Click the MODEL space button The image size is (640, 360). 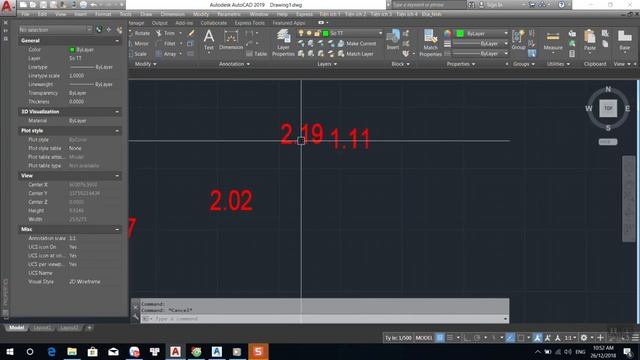click(x=424, y=338)
